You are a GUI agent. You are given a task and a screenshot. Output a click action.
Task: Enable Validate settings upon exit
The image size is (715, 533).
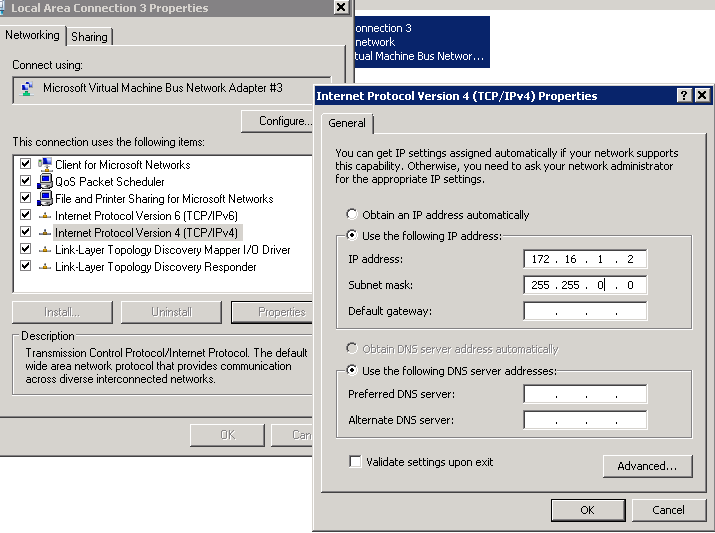point(354,462)
